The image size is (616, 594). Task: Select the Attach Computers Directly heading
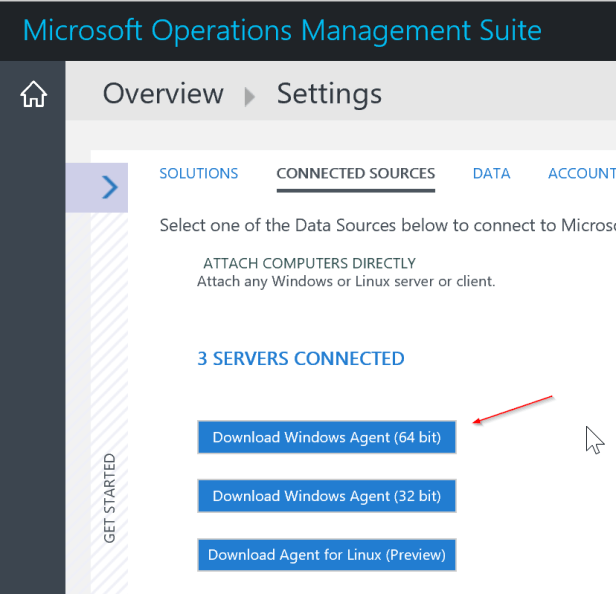point(309,263)
